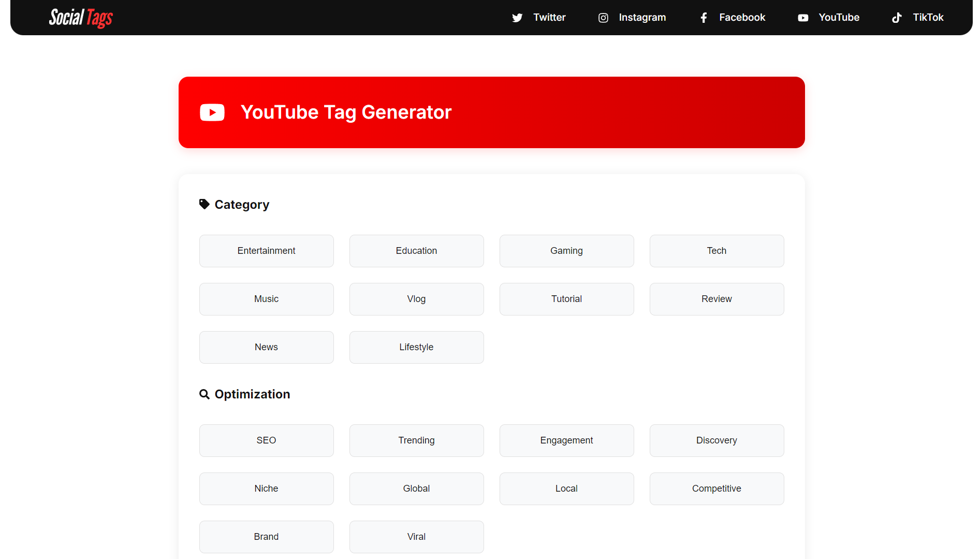
Task: Select Competitive optimization
Action: (717, 489)
